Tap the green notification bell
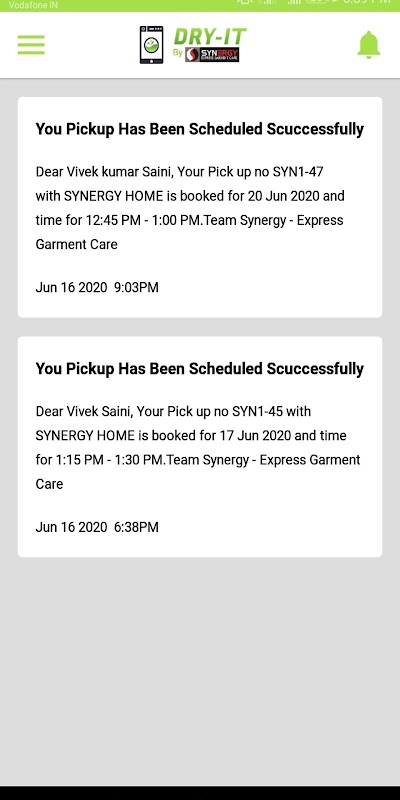Image resolution: width=400 pixels, height=800 pixels. point(368,45)
